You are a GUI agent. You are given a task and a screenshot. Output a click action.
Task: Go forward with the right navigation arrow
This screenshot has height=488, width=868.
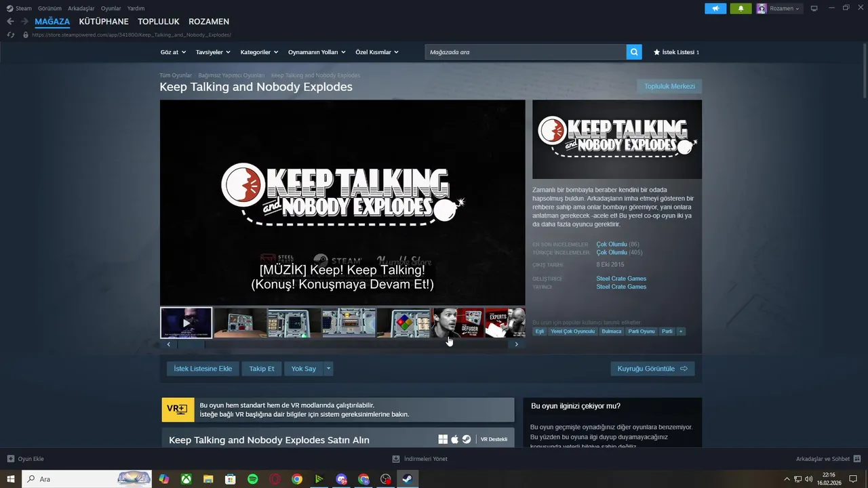[24, 22]
